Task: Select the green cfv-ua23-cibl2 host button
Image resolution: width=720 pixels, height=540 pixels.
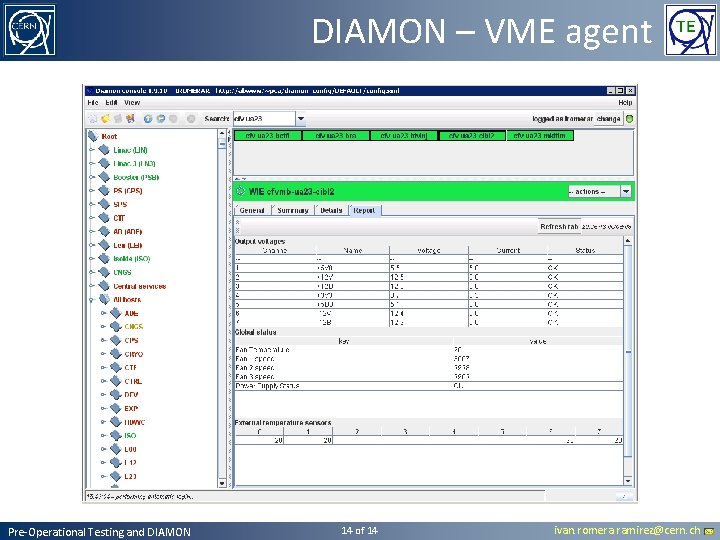Action: (x=472, y=135)
